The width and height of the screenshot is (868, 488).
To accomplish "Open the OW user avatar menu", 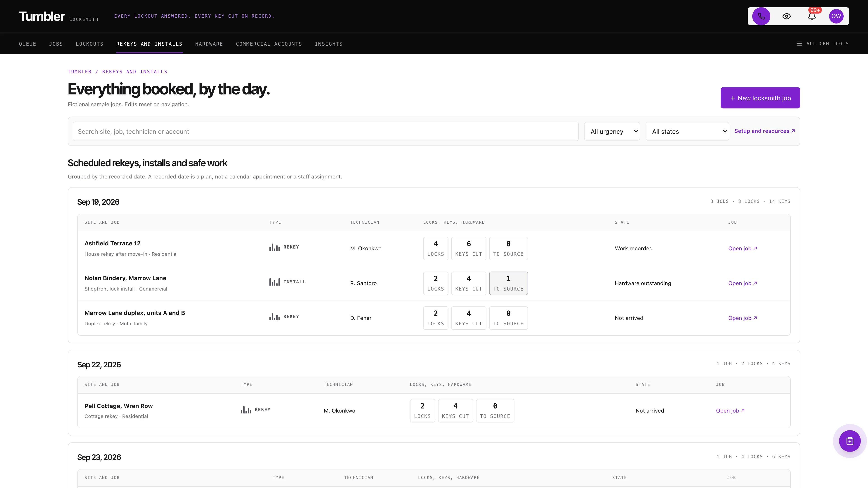I will (836, 16).
